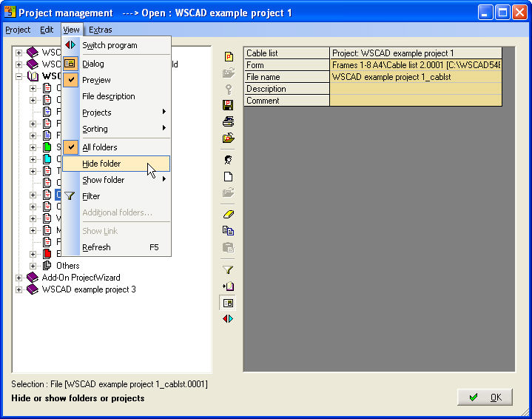Click the printer icon in the vertical toolbar
The height and width of the screenshot is (419, 532).
(x=229, y=121)
